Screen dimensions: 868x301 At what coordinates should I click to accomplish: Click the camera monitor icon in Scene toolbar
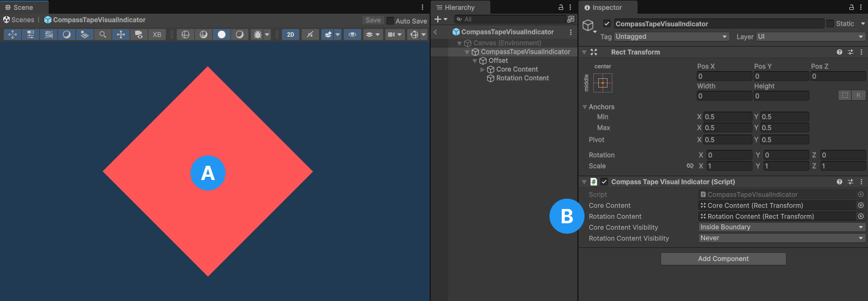(138, 34)
